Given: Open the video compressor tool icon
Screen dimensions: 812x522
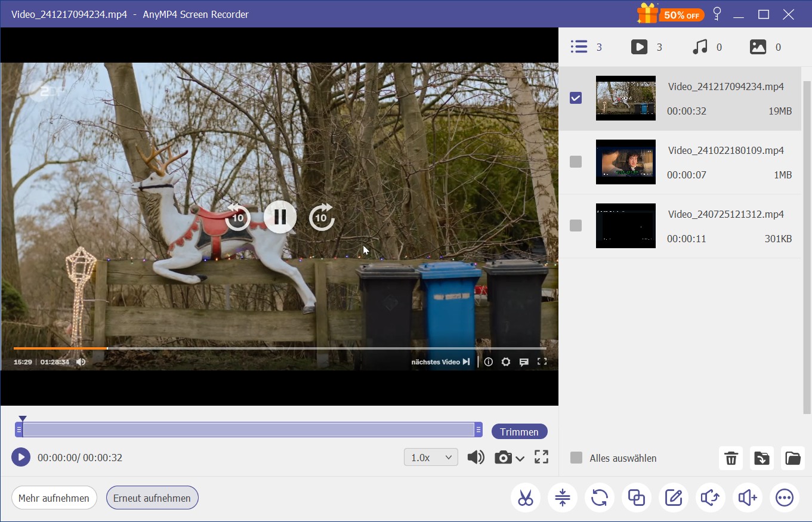Looking at the screenshot, I should pyautogui.click(x=563, y=498).
